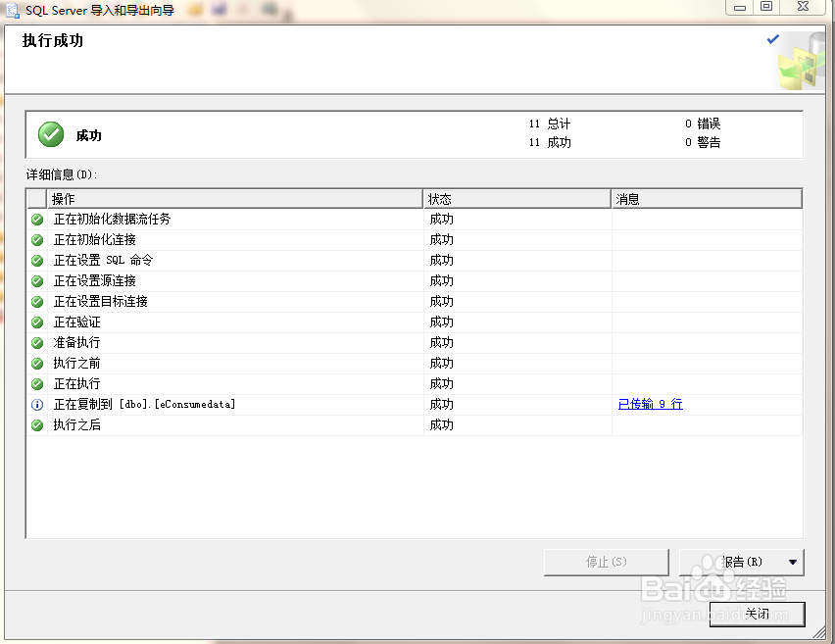The height and width of the screenshot is (644, 835).
Task: Minimize the wizard window
Action: [740, 8]
